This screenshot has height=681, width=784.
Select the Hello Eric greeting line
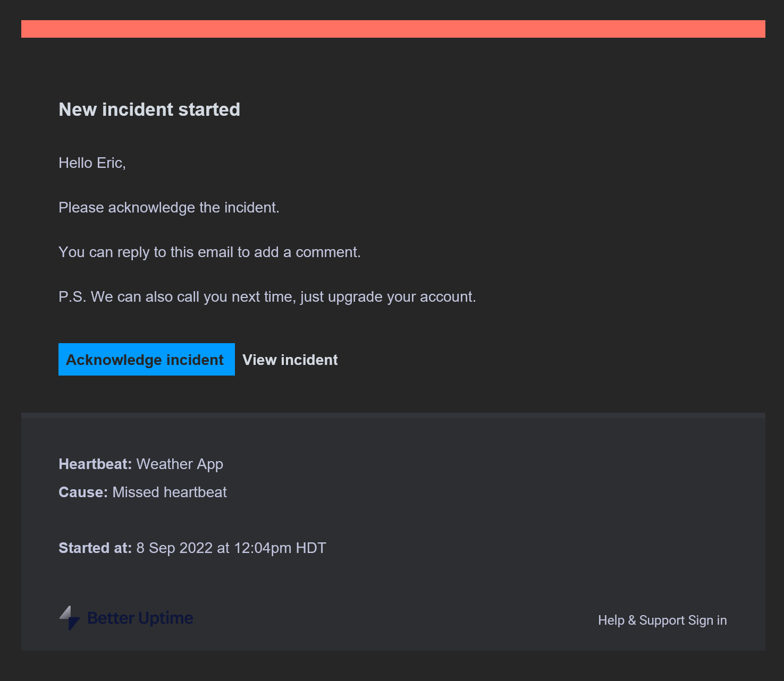[x=92, y=163]
